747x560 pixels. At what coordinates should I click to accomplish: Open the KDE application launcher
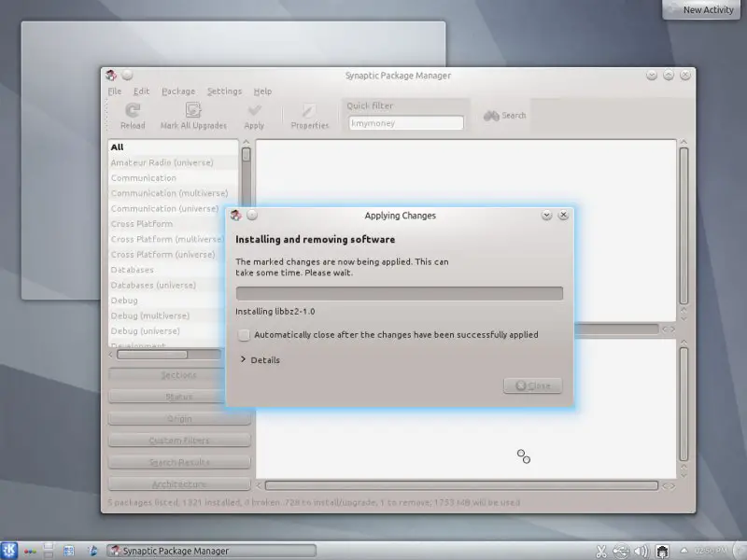[x=8, y=551]
